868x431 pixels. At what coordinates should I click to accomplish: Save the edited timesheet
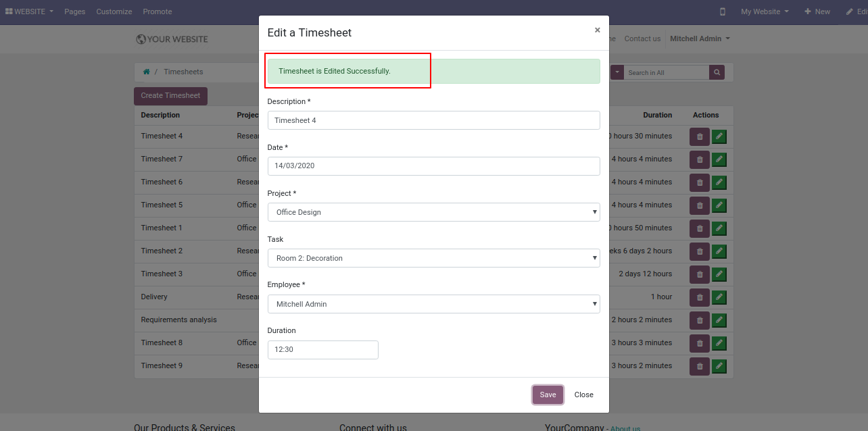pos(548,395)
